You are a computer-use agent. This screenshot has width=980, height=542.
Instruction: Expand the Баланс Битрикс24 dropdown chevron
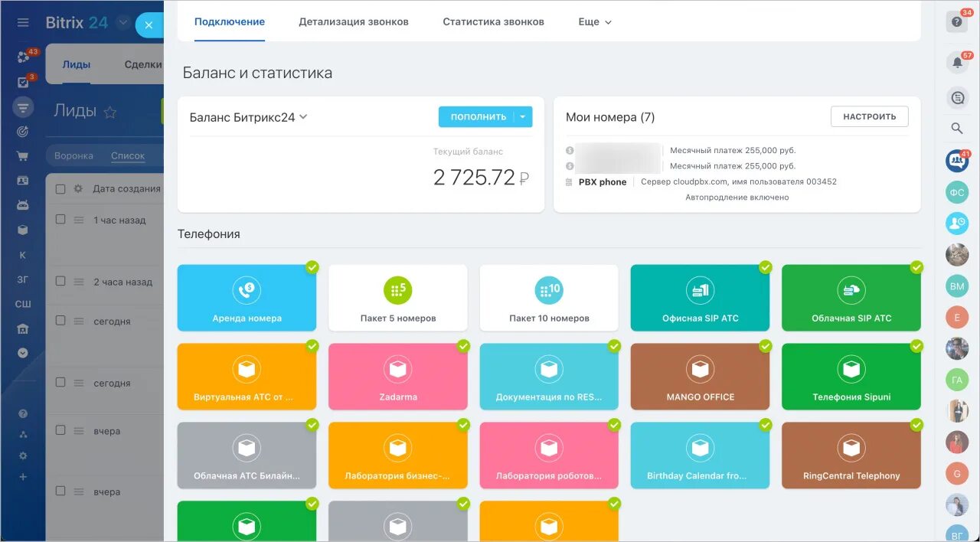pyautogui.click(x=303, y=117)
